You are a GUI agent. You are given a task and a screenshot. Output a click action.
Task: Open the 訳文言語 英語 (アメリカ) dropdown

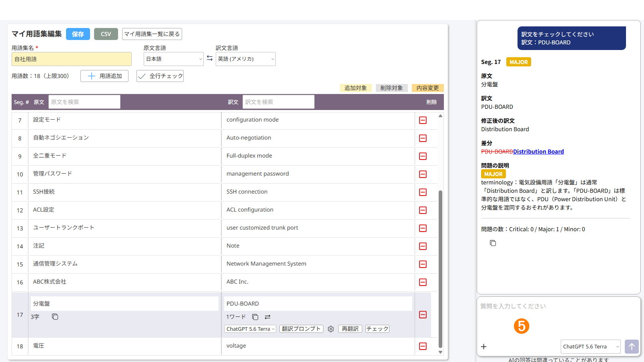coord(246,59)
